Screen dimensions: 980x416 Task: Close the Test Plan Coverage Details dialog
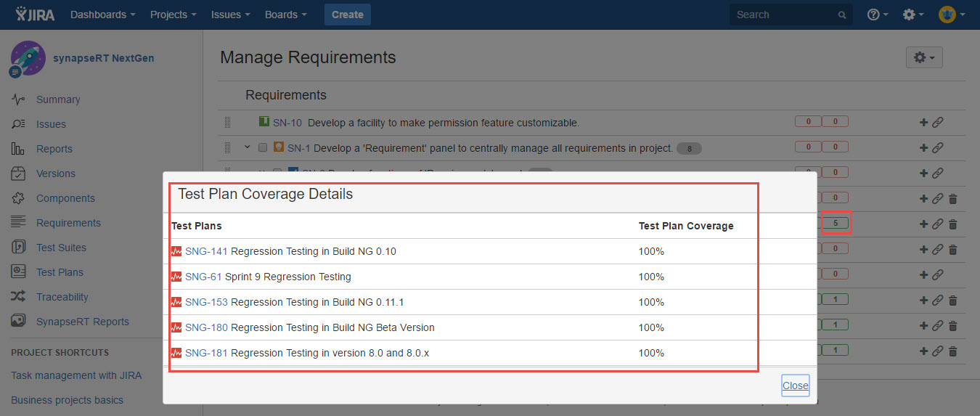[x=795, y=386]
